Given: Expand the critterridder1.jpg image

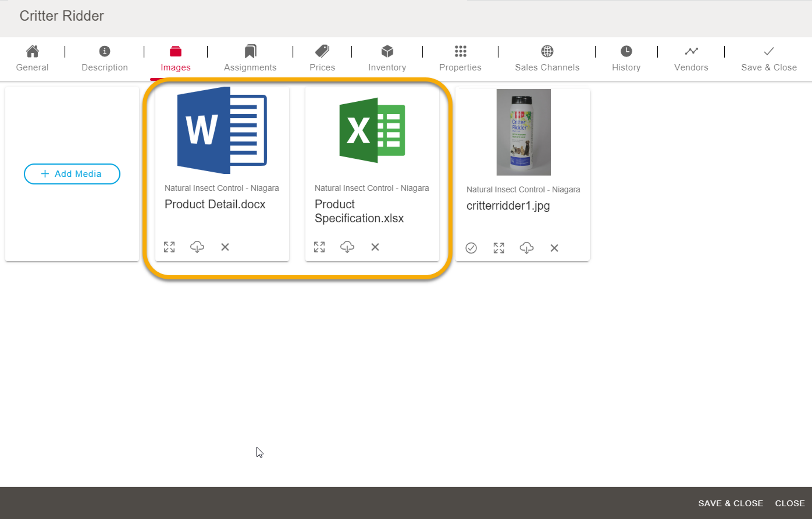Looking at the screenshot, I should click(499, 248).
